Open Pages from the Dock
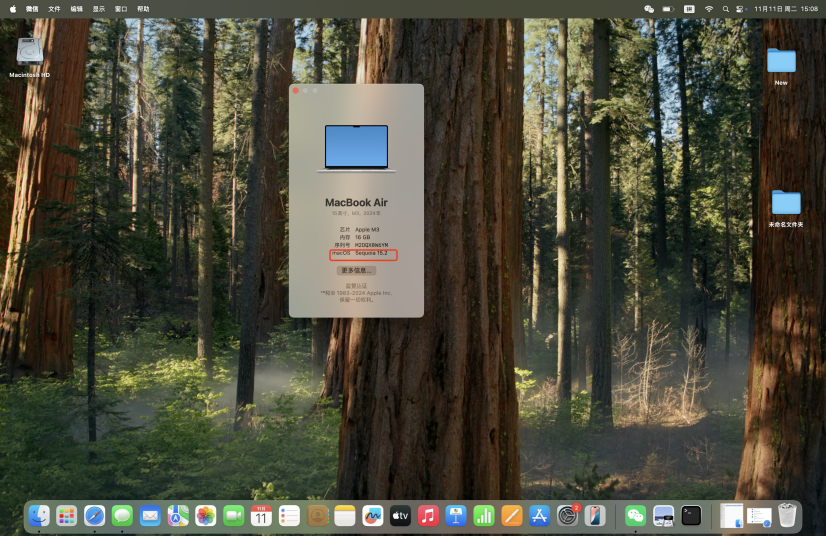826x536 pixels. click(512, 515)
